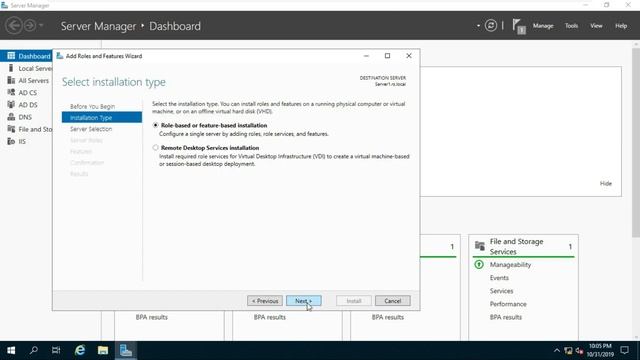Click Performance in File and Storage tile
Viewport: 640px width, 360px height.
coord(508,304)
